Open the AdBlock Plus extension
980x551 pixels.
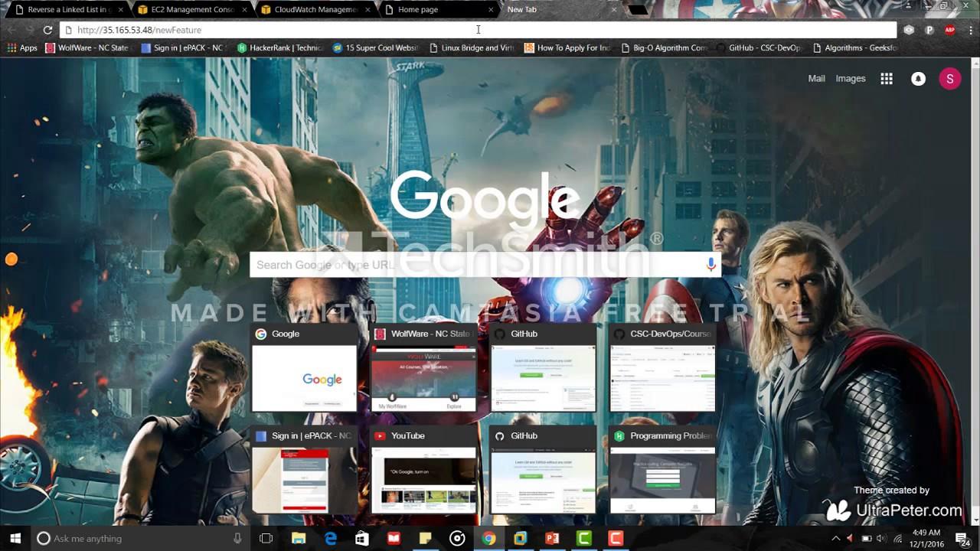pyautogui.click(x=949, y=30)
